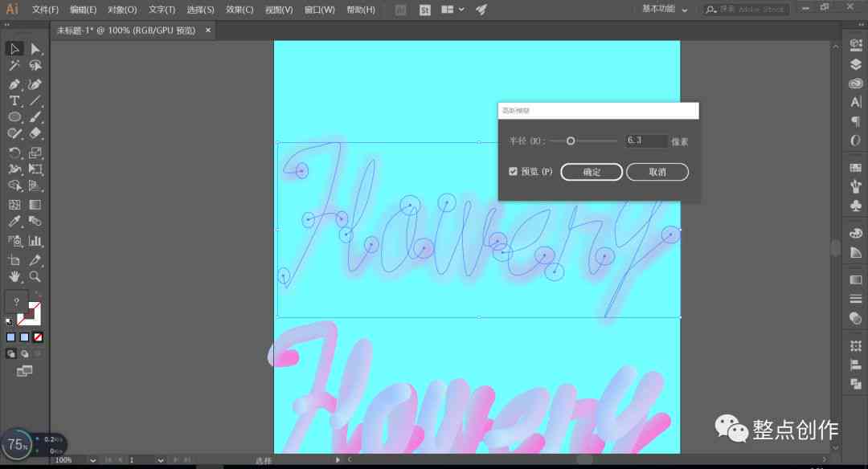The image size is (868, 469).
Task: Toggle the 预览 (P) preview checkbox
Action: click(x=513, y=171)
